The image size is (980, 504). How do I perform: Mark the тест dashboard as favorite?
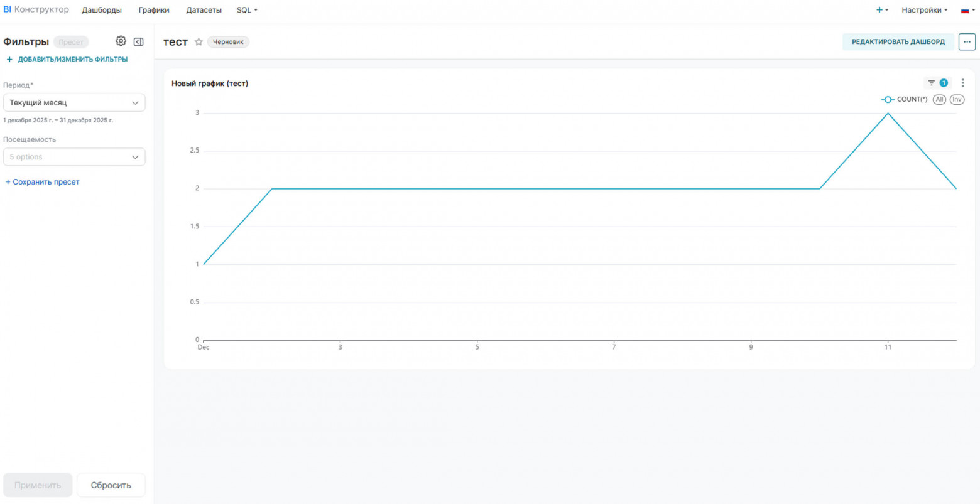tap(199, 42)
